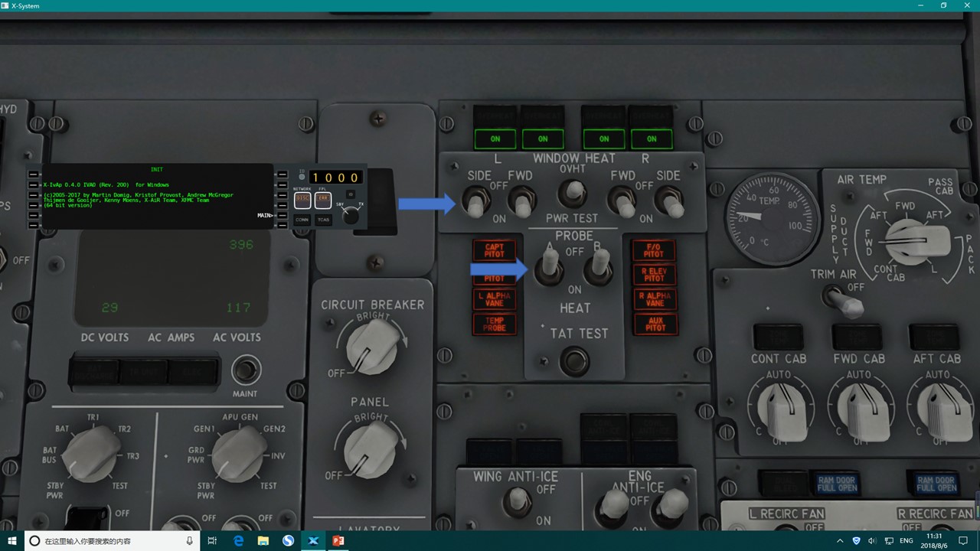
Task: Click the left SIDE window heat ON light
Action: click(x=495, y=139)
